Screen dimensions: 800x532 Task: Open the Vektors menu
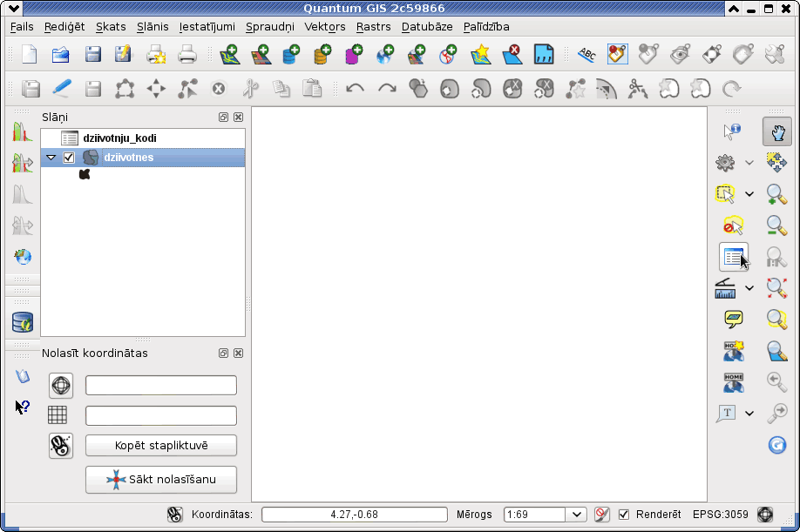coord(325,26)
